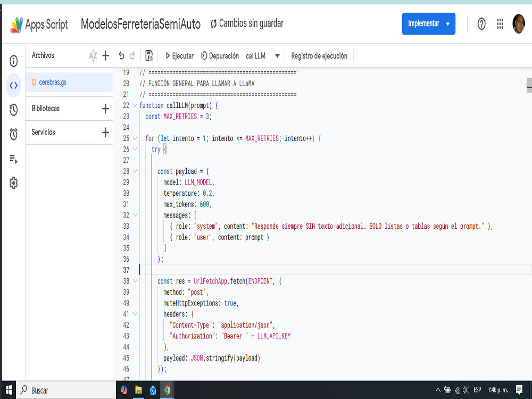Click JSON.stringify(payload) on line 45
532x399 pixels.
point(225,358)
